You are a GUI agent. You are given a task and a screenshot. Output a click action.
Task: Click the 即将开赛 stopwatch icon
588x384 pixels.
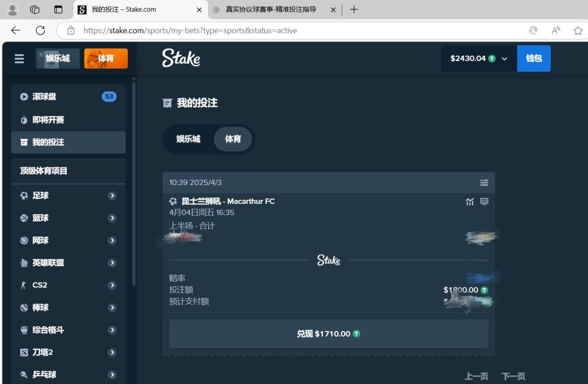point(24,120)
